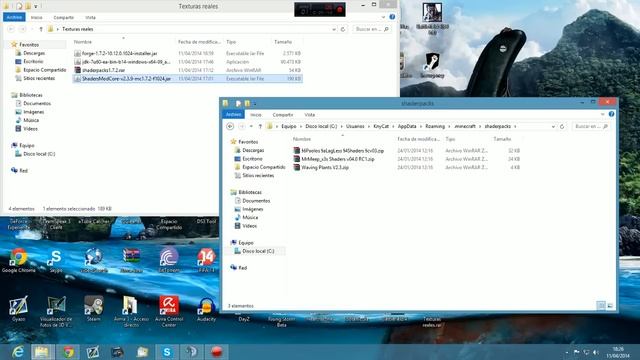Click Skype icon in the taskbar
Image resolution: width=640 pixels, height=360 pixels.
[167, 352]
